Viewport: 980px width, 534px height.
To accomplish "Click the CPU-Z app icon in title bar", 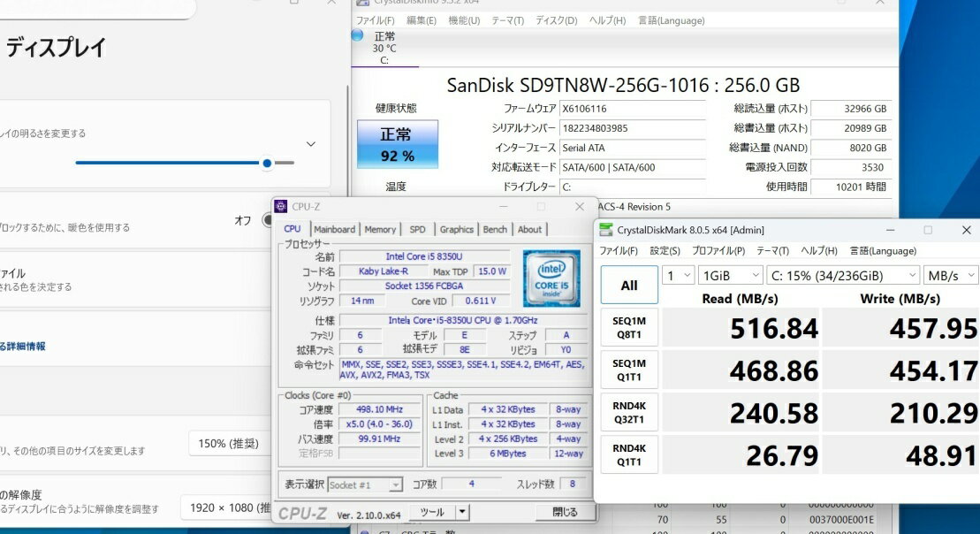I will pyautogui.click(x=281, y=207).
